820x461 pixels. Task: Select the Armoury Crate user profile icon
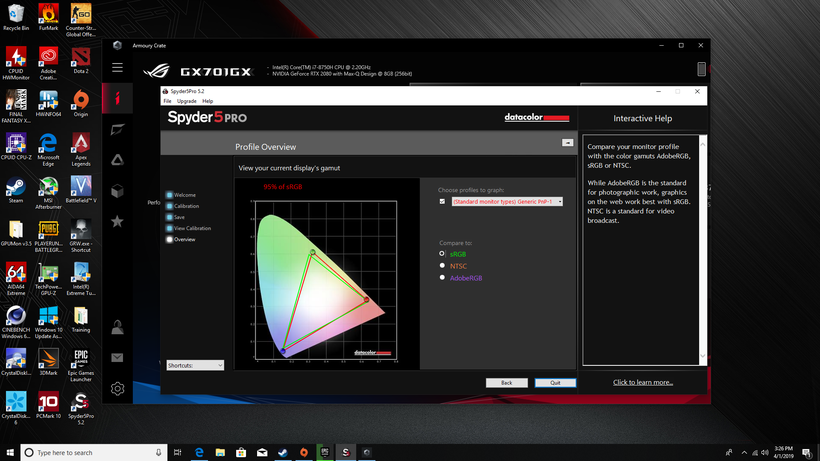pos(117,327)
